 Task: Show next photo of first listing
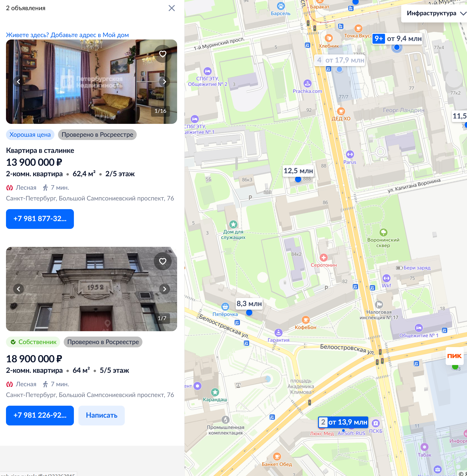(165, 82)
